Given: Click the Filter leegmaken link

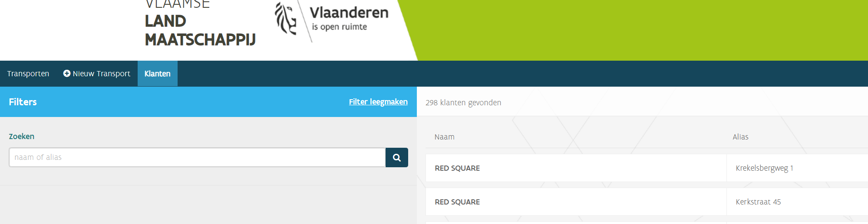Looking at the screenshot, I should pos(378,102).
